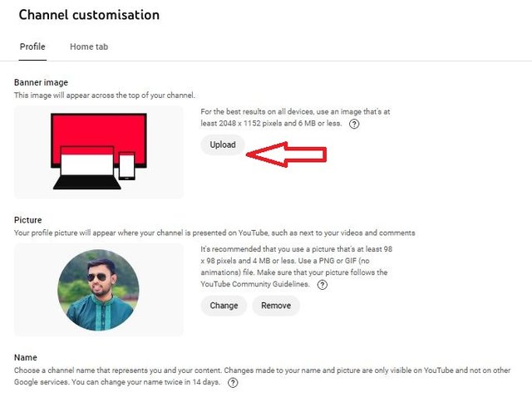Remove the current profile picture
The width and height of the screenshot is (532, 397).
[276, 306]
